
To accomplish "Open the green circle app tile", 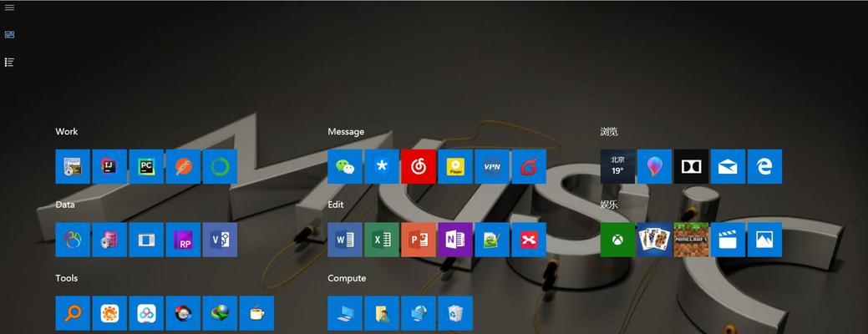I will pos(220,166).
